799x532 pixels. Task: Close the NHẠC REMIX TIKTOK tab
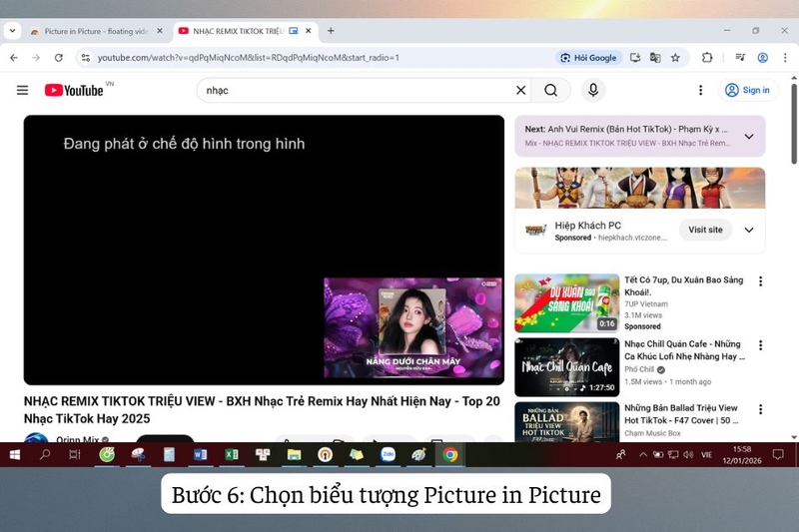point(309,31)
